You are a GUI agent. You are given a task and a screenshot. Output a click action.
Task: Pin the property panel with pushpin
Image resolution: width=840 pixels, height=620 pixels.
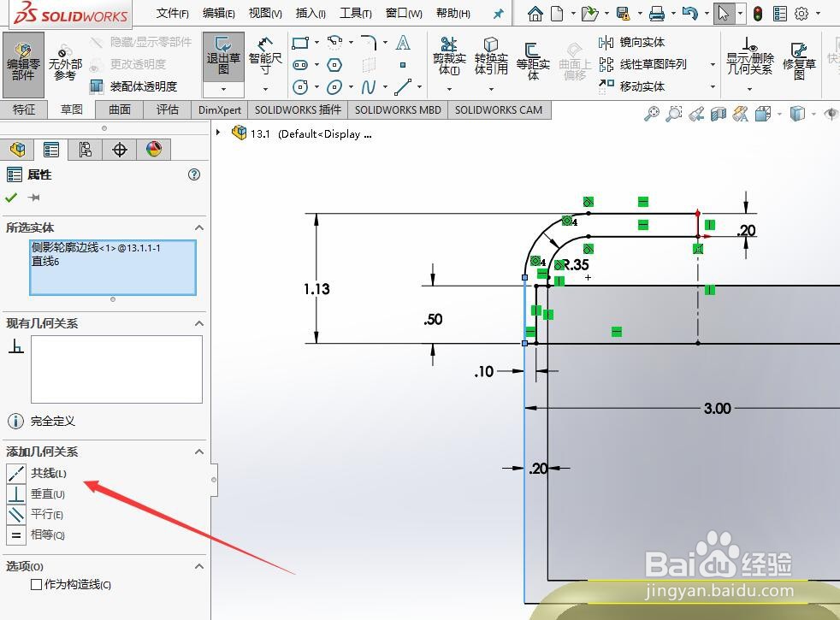click(x=33, y=198)
